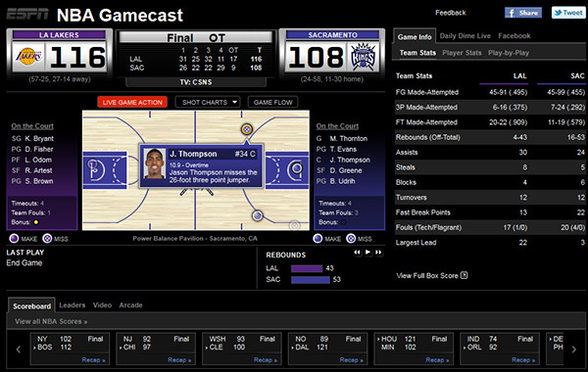Open the IND vs ORL recap
This screenshot has height=372, width=588.
pos(523,359)
